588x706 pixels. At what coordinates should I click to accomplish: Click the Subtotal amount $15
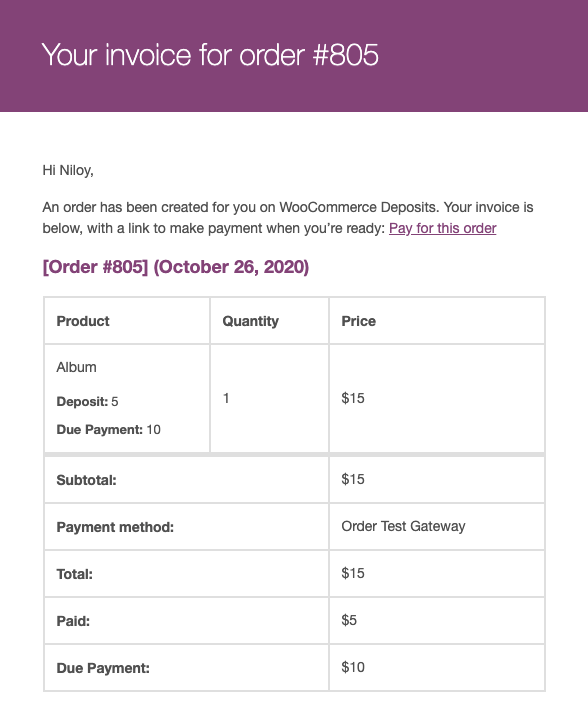(x=353, y=479)
